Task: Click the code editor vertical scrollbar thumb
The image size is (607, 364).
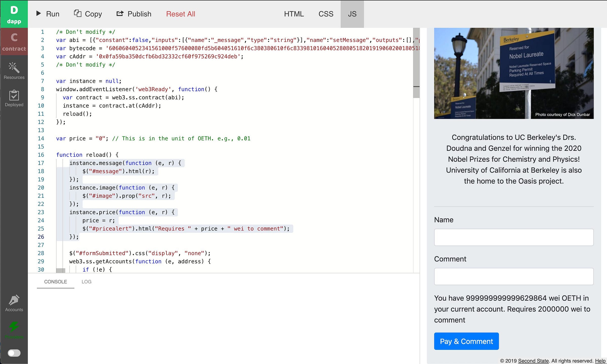Action: 416,63
